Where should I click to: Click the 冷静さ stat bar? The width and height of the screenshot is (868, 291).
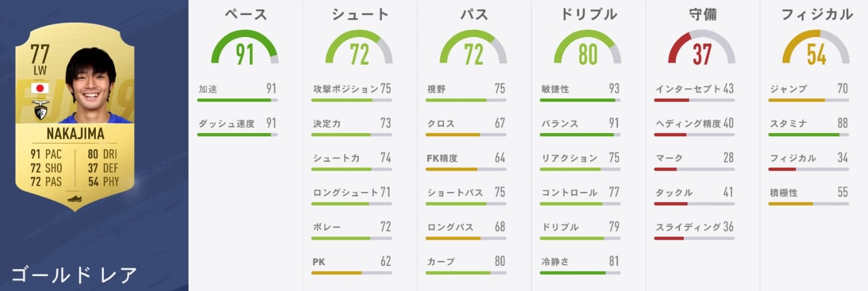tap(580, 273)
